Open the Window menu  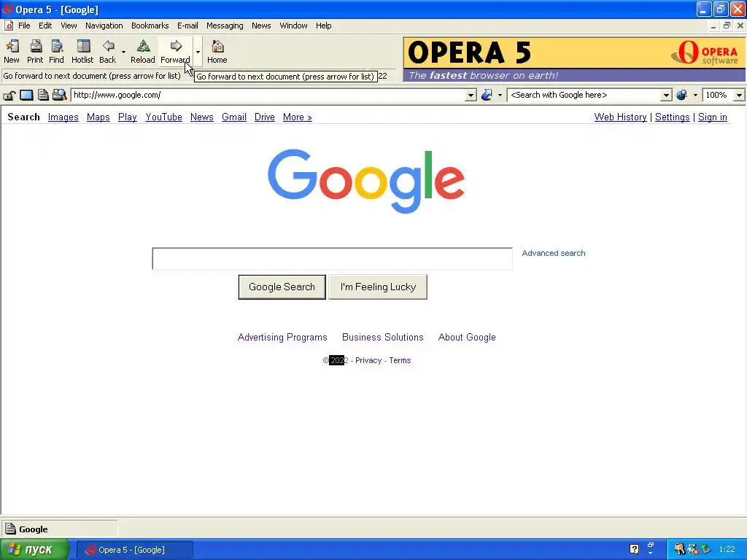pyautogui.click(x=293, y=26)
